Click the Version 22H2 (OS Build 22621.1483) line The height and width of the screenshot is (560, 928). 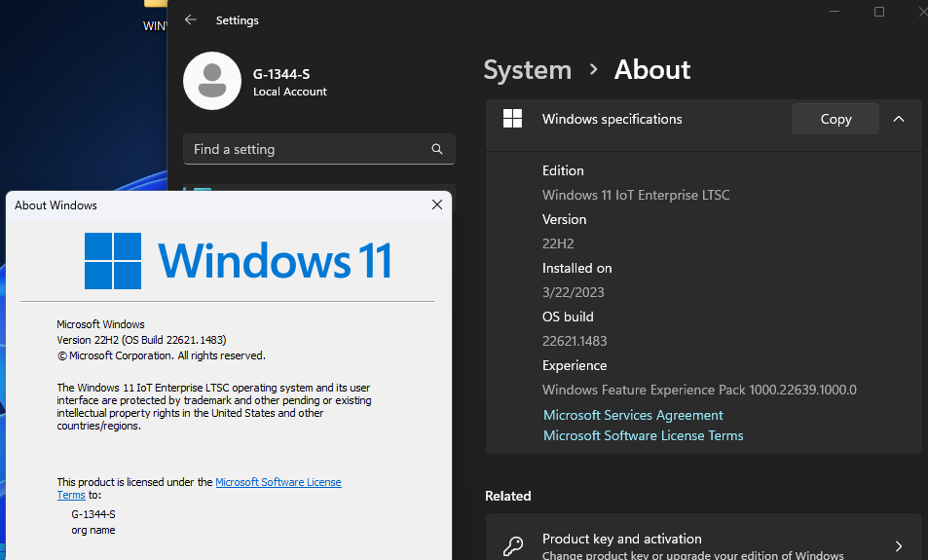coord(141,340)
